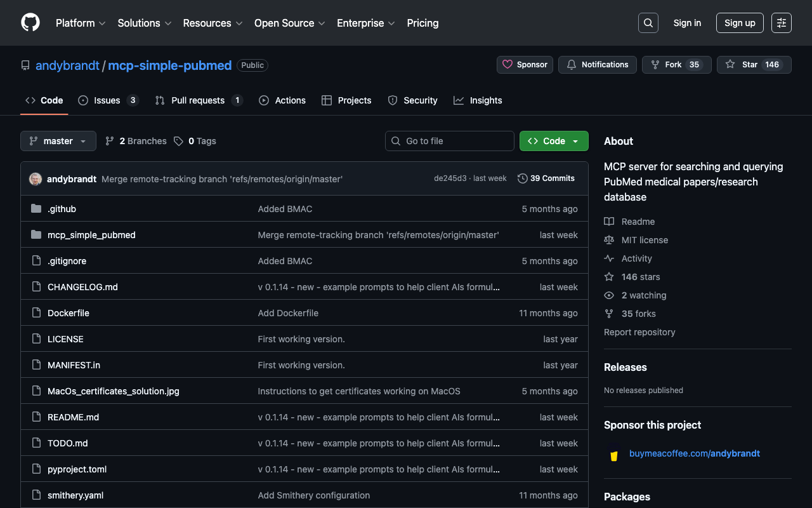Open search with the magnifier icon
The image size is (812, 508).
(x=648, y=23)
